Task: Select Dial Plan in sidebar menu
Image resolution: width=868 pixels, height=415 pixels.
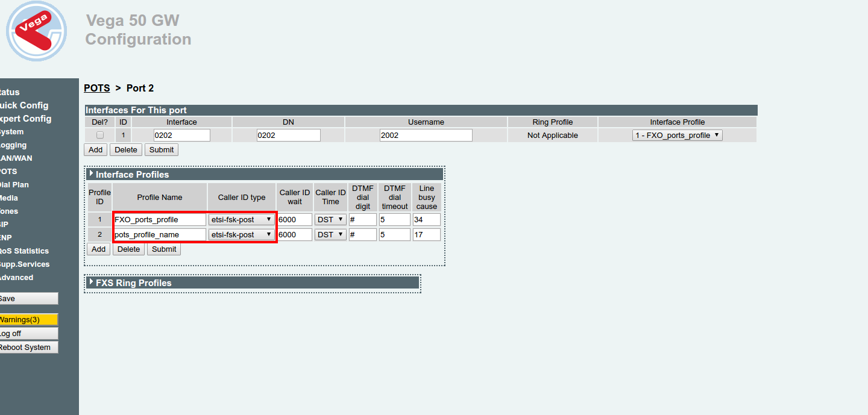Action: pyautogui.click(x=14, y=185)
